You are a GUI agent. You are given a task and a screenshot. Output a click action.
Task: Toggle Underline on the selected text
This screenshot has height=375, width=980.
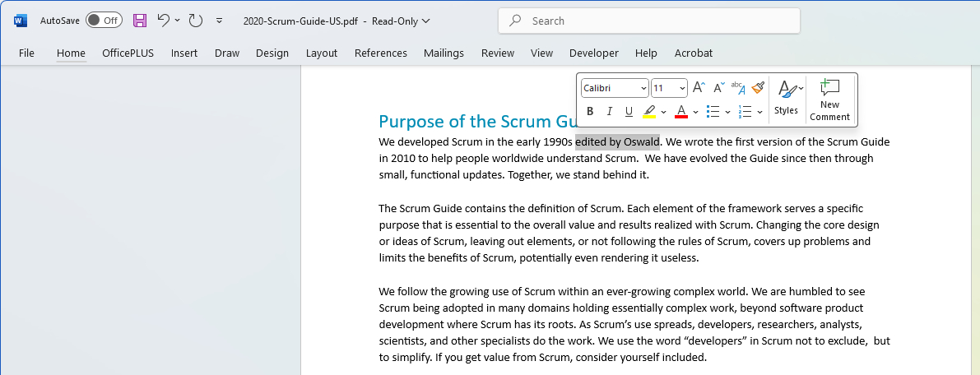629,111
